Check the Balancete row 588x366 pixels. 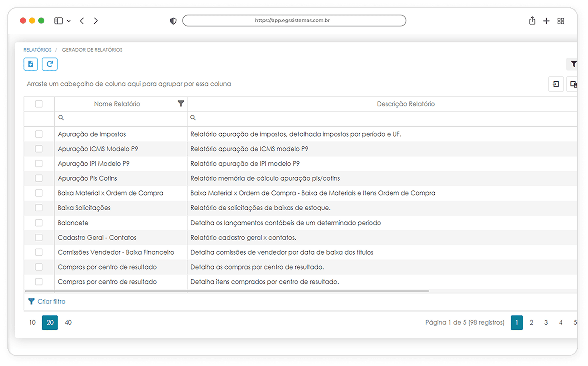(x=39, y=223)
